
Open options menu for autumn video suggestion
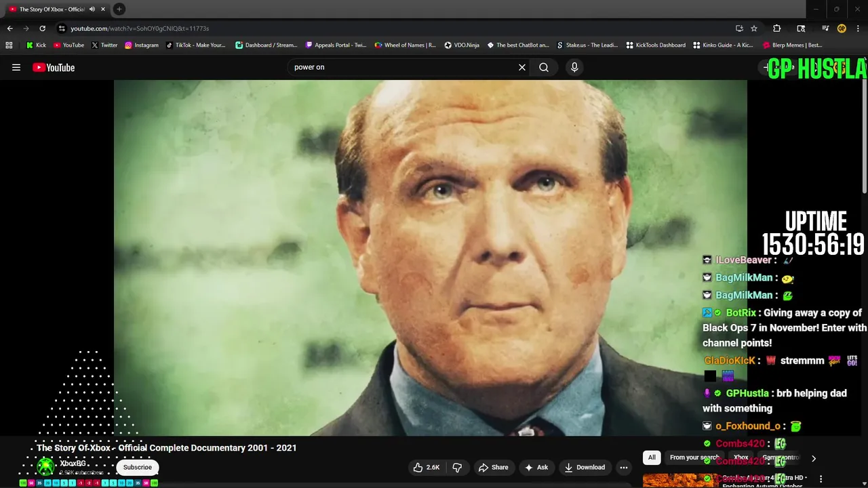[x=821, y=479]
